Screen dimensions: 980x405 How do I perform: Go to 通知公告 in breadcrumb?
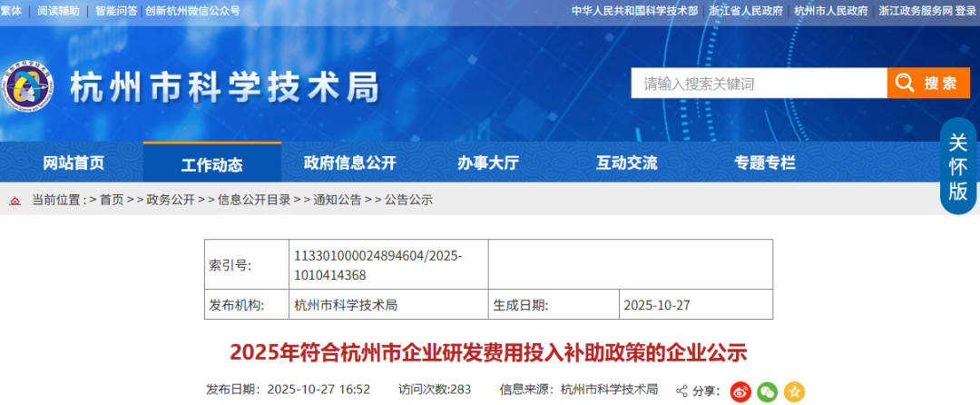click(338, 200)
